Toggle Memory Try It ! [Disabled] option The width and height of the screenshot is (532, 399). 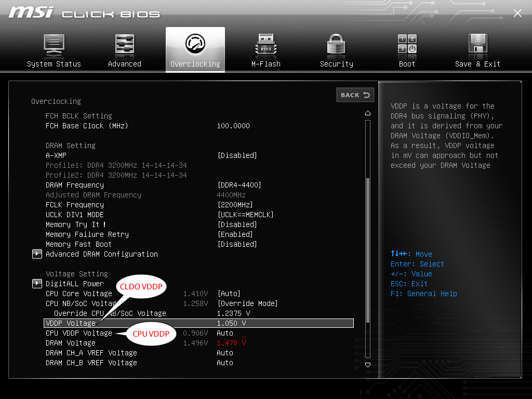[237, 224]
